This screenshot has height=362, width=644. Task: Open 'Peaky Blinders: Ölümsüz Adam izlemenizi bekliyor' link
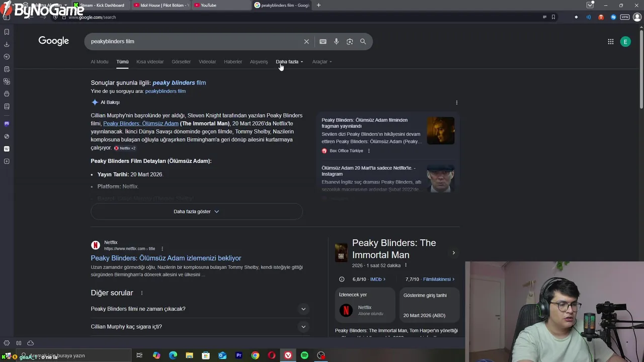point(166,258)
